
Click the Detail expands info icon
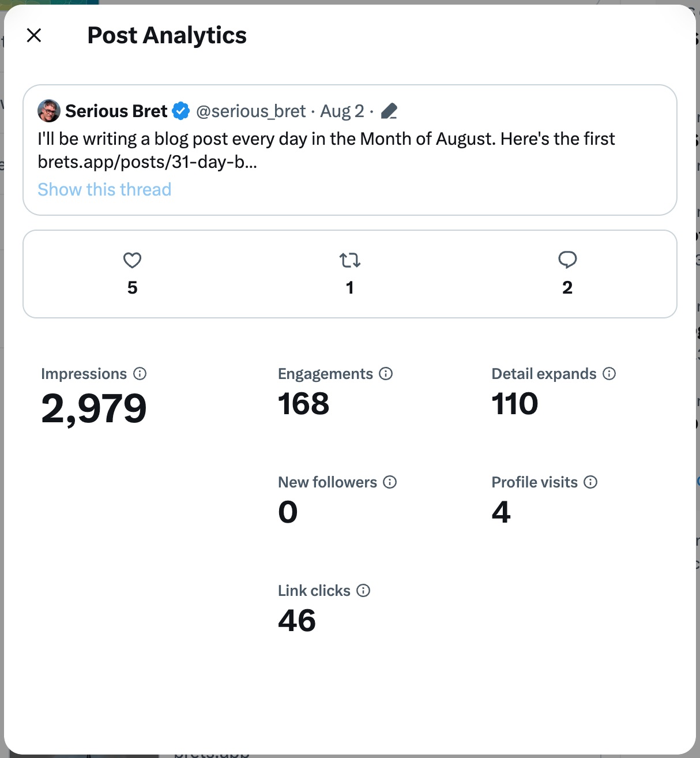(609, 374)
